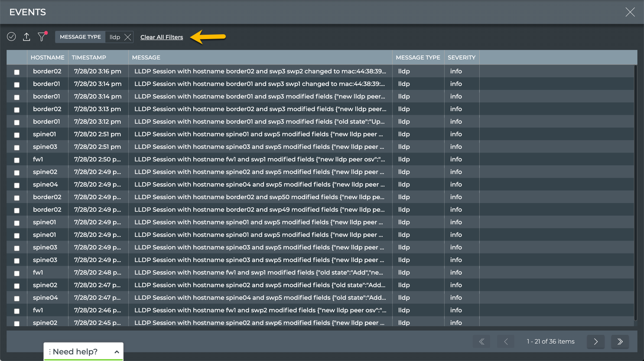Click the Message Type column header

pos(418,57)
